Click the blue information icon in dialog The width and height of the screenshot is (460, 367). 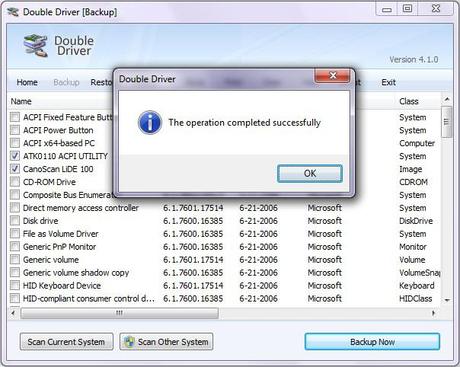(150, 122)
